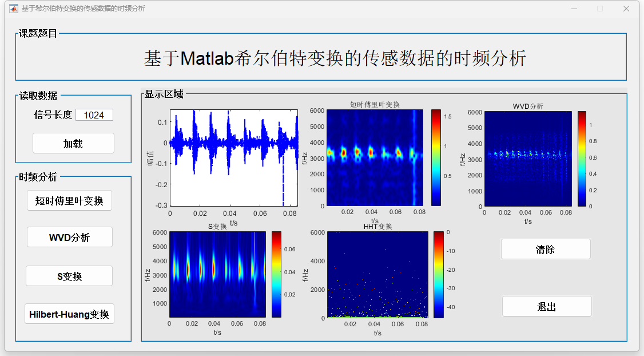Click the MATLAB icon in title bar
Image resolution: width=644 pixels, height=356 pixels.
[x=14, y=9]
